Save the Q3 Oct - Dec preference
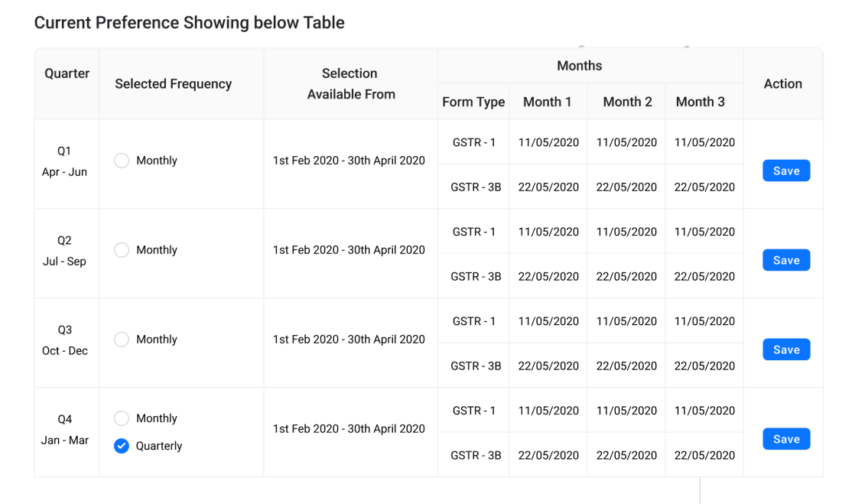The image size is (865, 504). click(x=786, y=350)
